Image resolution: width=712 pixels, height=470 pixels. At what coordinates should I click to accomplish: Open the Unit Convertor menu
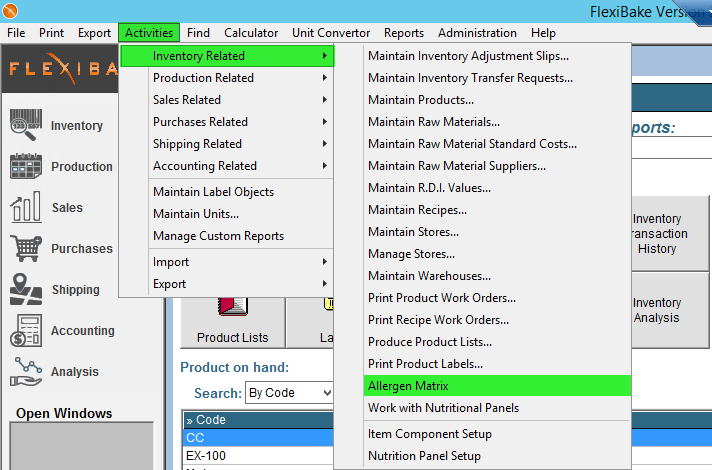coord(331,33)
